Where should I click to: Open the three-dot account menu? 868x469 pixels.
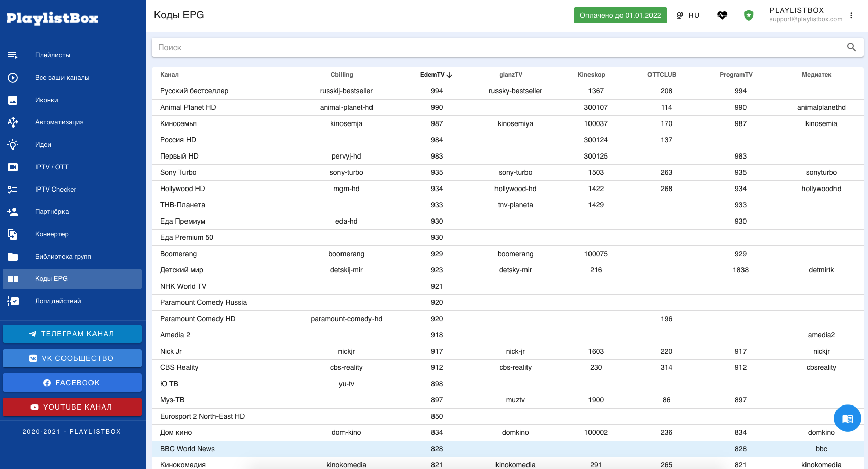[851, 15]
